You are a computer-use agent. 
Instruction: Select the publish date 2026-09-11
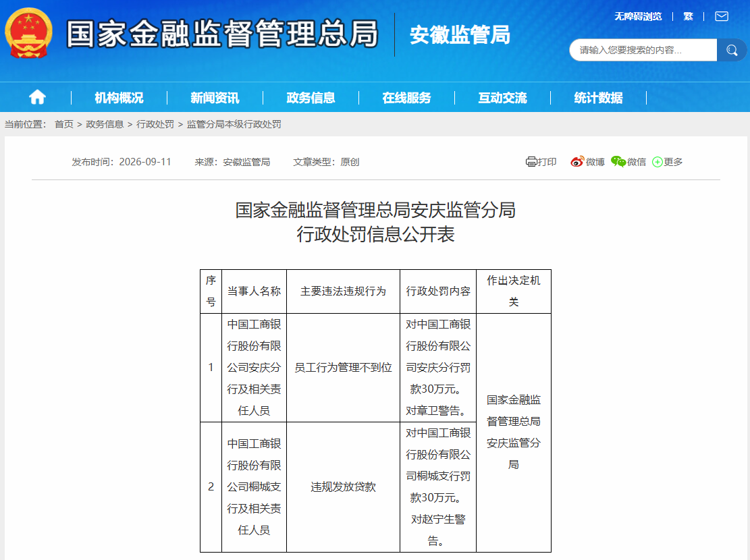pos(145,162)
